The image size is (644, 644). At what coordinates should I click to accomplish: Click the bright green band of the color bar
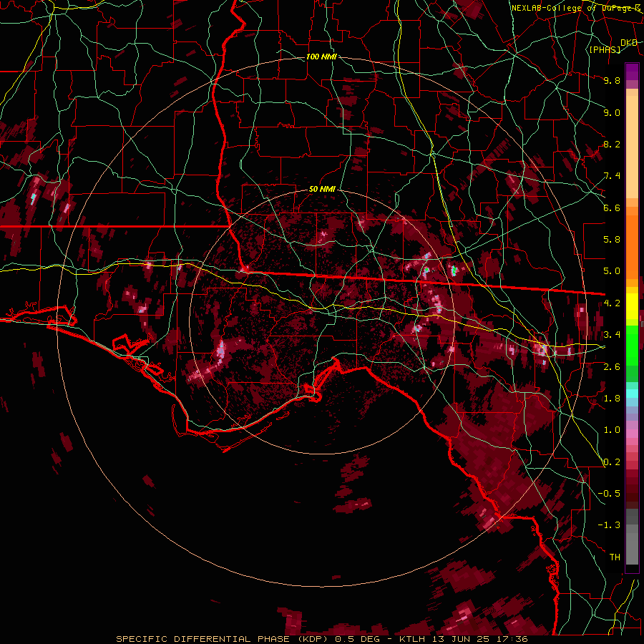tap(632, 344)
